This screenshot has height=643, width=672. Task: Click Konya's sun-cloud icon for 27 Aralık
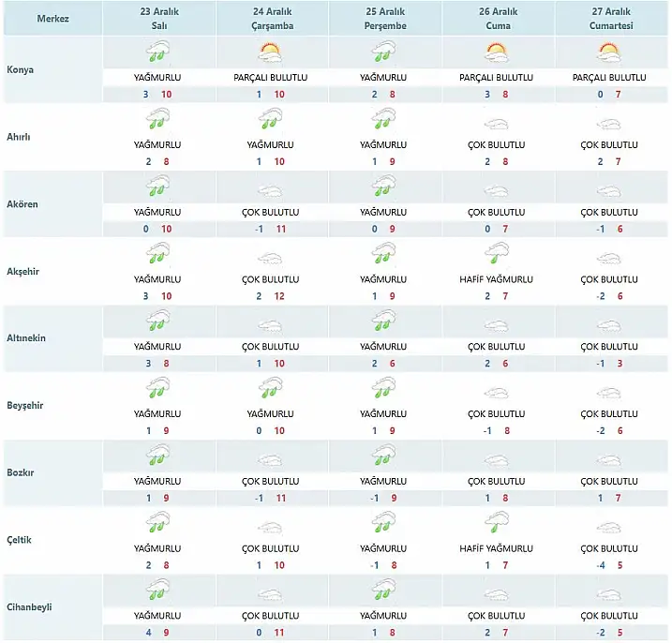[x=608, y=52]
